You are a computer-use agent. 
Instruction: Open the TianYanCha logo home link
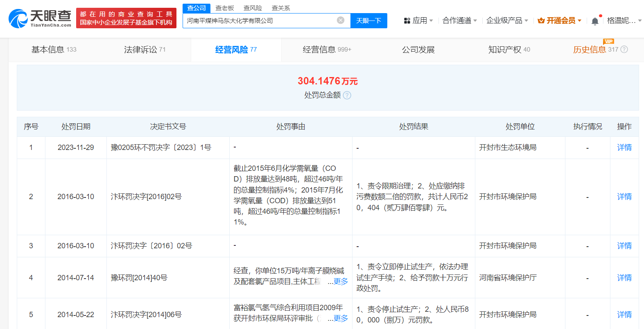tap(40, 18)
